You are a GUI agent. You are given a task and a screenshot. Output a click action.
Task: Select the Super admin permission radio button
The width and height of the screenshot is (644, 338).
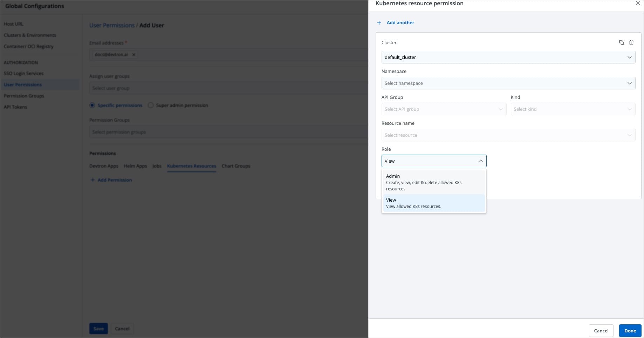click(151, 105)
